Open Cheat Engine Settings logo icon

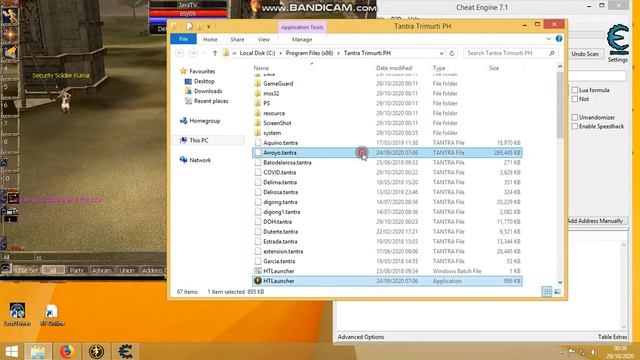pyautogui.click(x=617, y=40)
